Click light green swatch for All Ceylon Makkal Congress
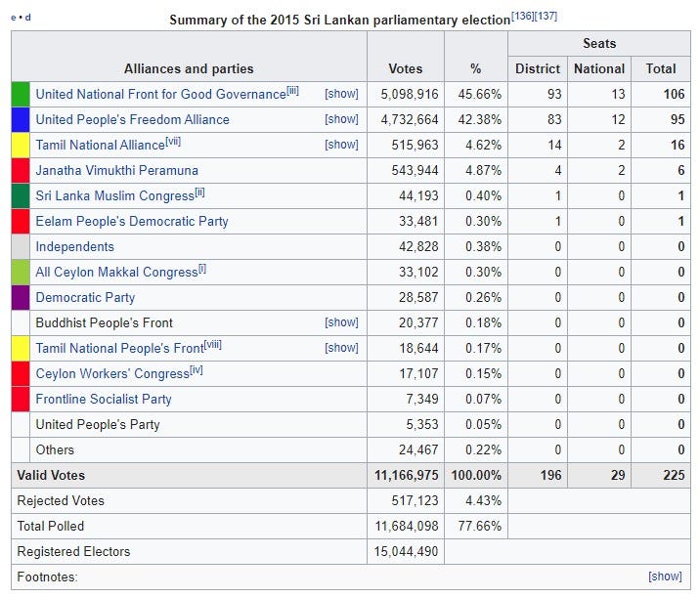 pyautogui.click(x=21, y=273)
